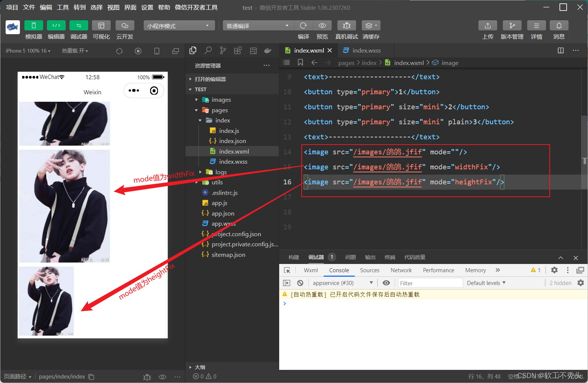
Task: Open the appservice context dropdown
Action: point(343,283)
